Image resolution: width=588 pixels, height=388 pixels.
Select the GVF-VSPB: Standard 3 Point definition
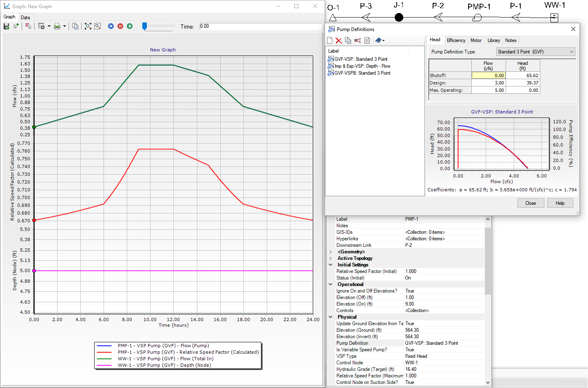(362, 73)
